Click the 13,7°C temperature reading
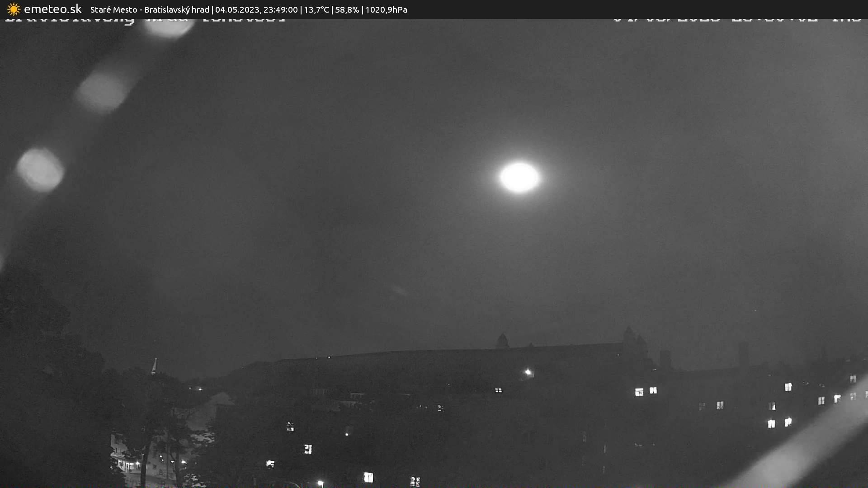 [316, 10]
